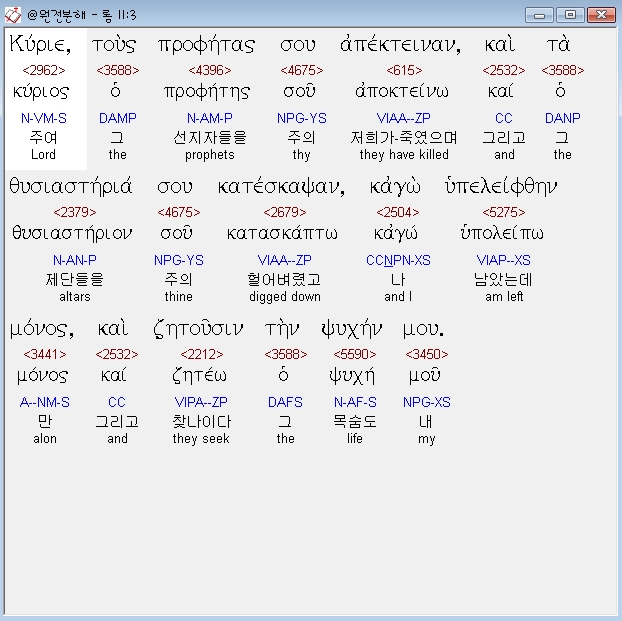Screen dimensions: 622x621
Task: Click the English gloss thine
Action: pos(179,296)
